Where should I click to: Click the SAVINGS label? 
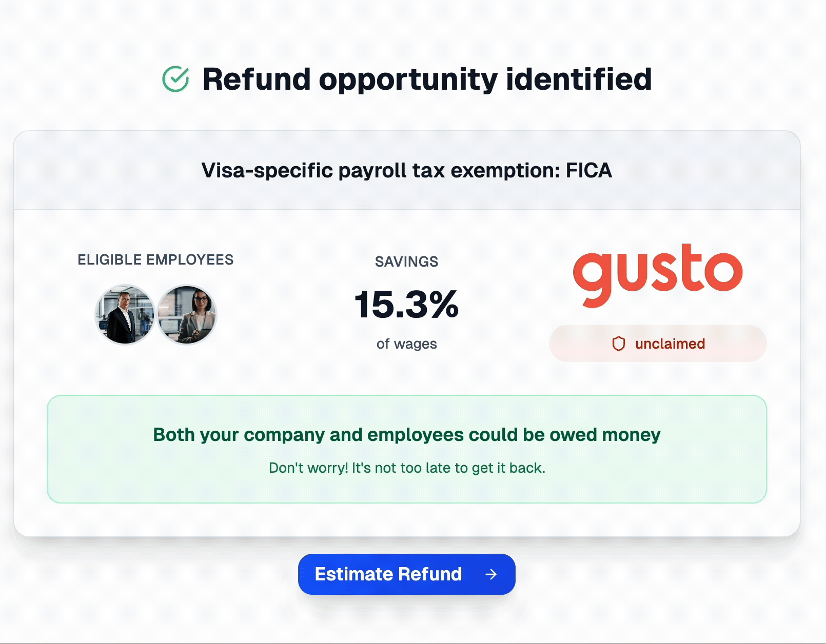click(407, 261)
